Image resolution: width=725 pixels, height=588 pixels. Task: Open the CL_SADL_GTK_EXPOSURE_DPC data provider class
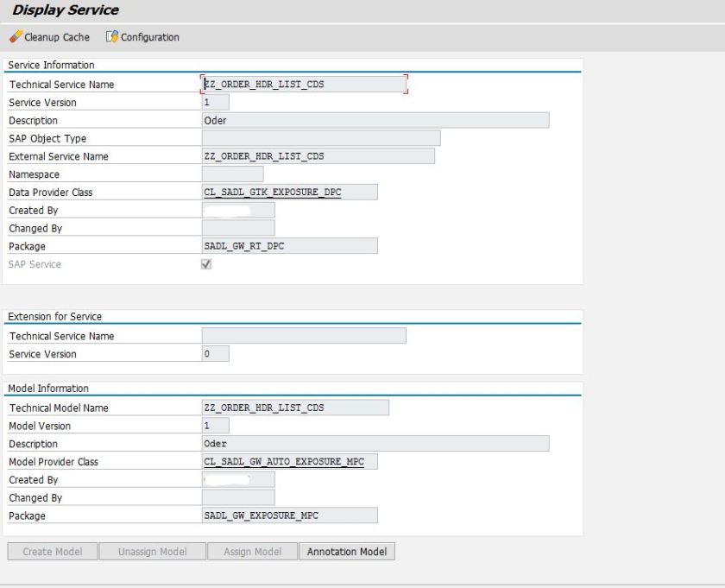pos(272,193)
